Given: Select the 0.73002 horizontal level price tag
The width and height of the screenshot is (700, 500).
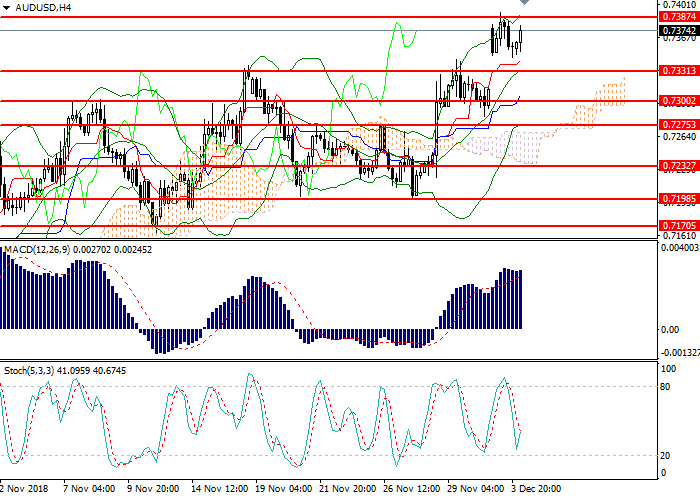Looking at the screenshot, I should 678,101.
